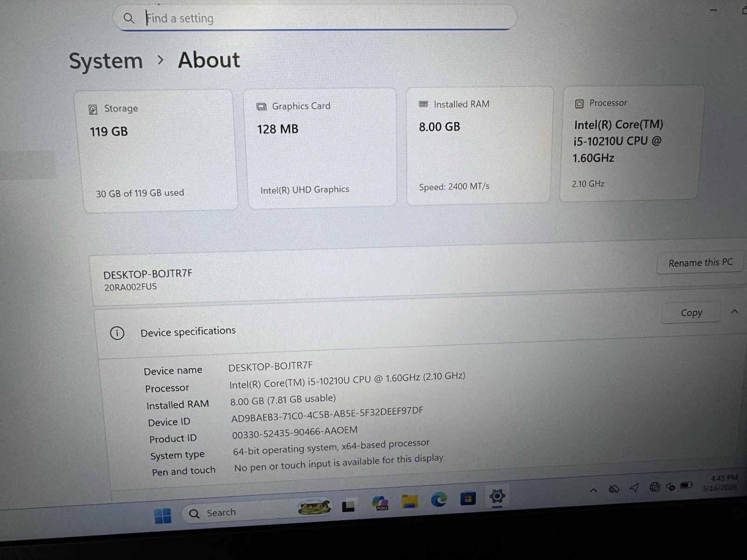Click Rename this PC button
747x560 pixels.
click(x=700, y=263)
